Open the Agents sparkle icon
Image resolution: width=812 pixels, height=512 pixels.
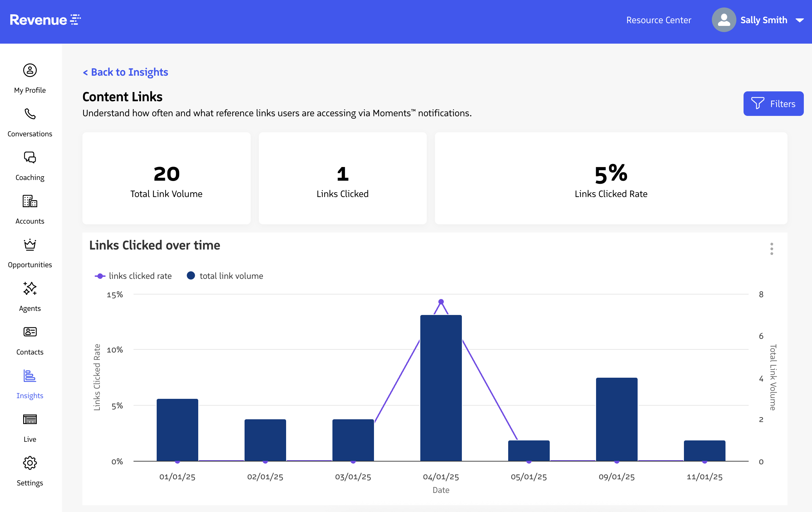[30, 289]
